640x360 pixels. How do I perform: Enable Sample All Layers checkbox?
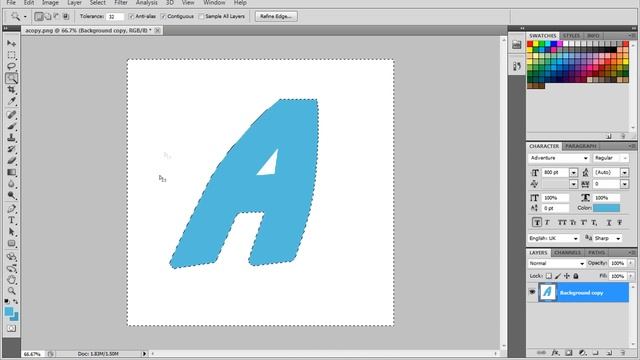[201, 16]
